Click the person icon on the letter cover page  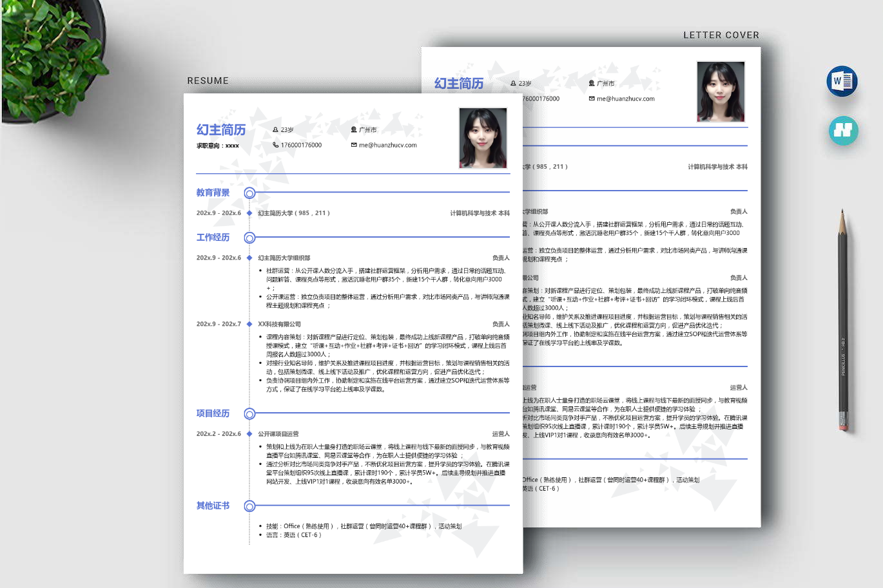point(514,83)
